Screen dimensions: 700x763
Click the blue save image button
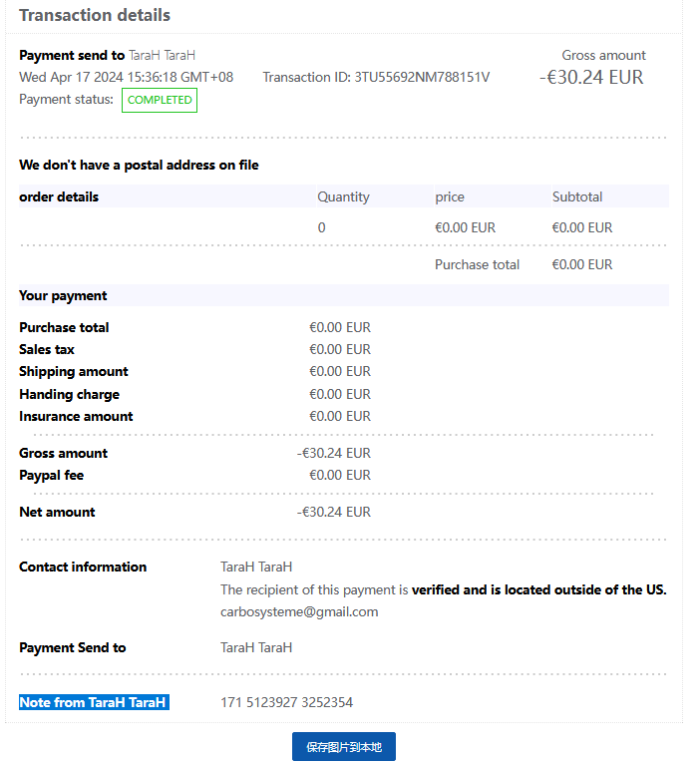[x=343, y=746]
